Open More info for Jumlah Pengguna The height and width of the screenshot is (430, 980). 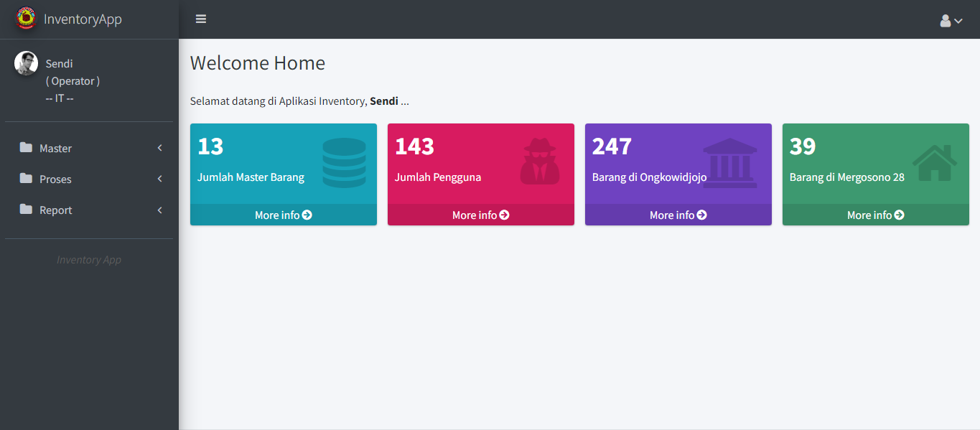[480, 215]
